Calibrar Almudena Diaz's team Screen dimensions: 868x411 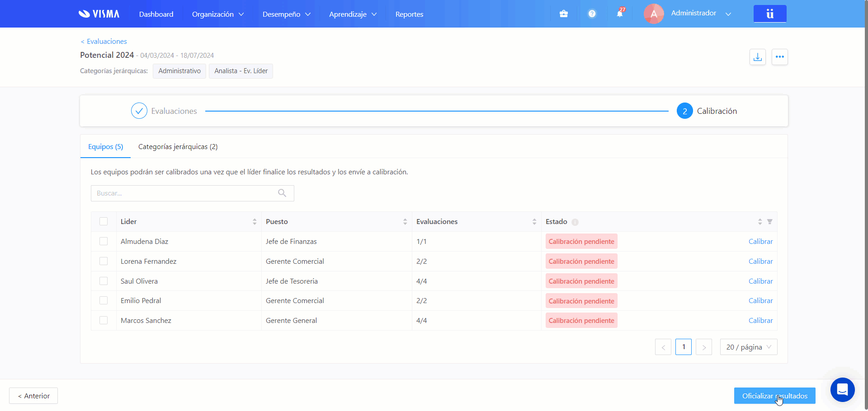(760, 242)
